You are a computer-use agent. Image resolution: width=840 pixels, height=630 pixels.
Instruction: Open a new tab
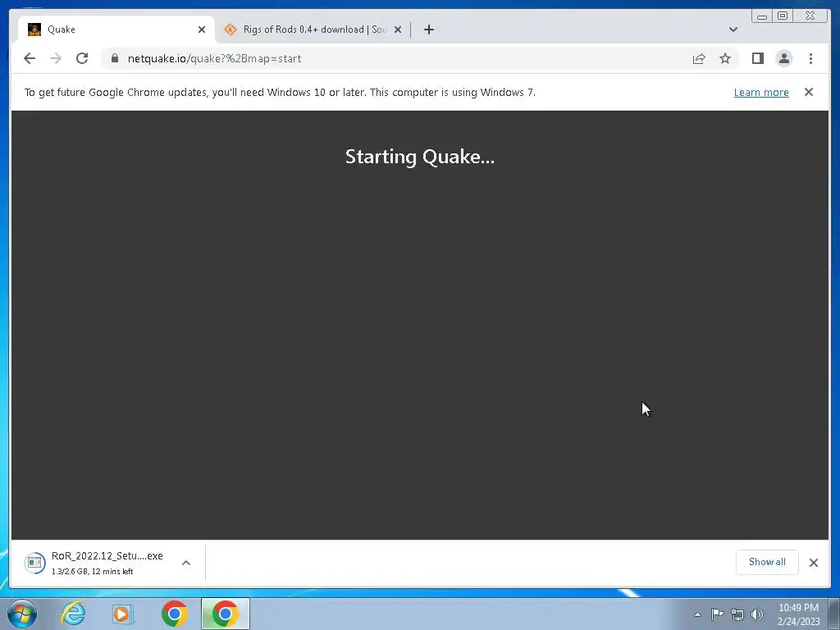coord(428,30)
